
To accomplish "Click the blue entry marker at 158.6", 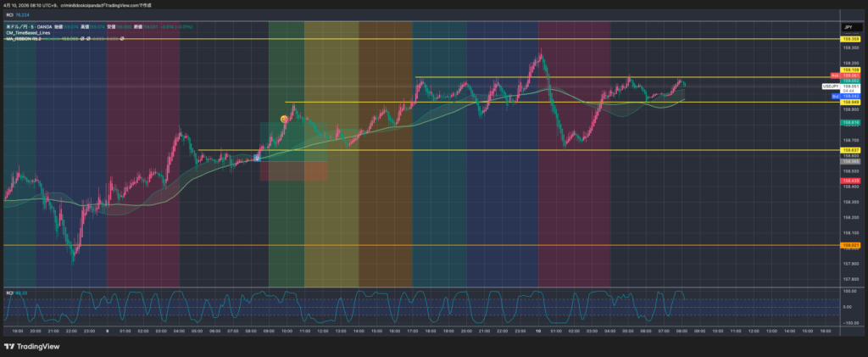I will point(258,158).
